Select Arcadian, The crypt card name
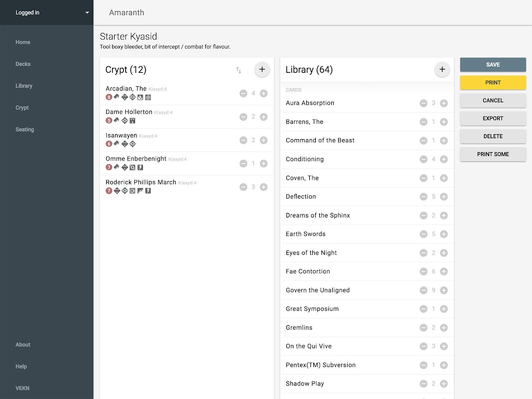The width and height of the screenshot is (532, 399). 126,89
